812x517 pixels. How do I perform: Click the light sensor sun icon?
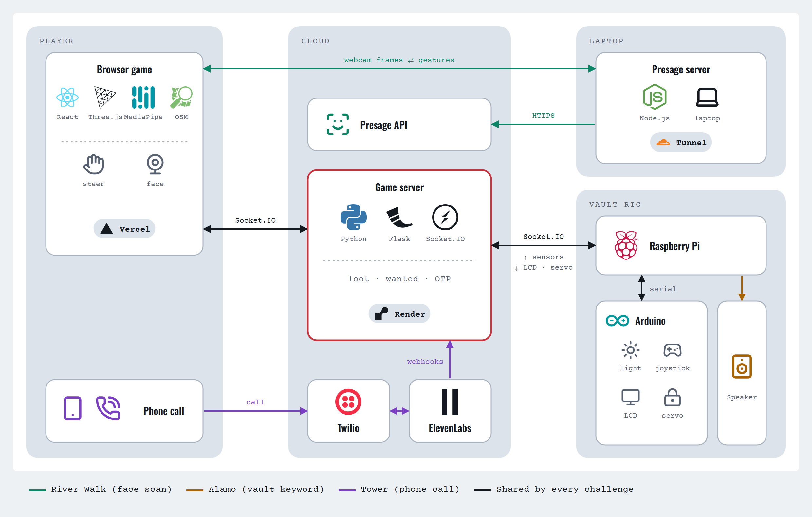click(630, 350)
